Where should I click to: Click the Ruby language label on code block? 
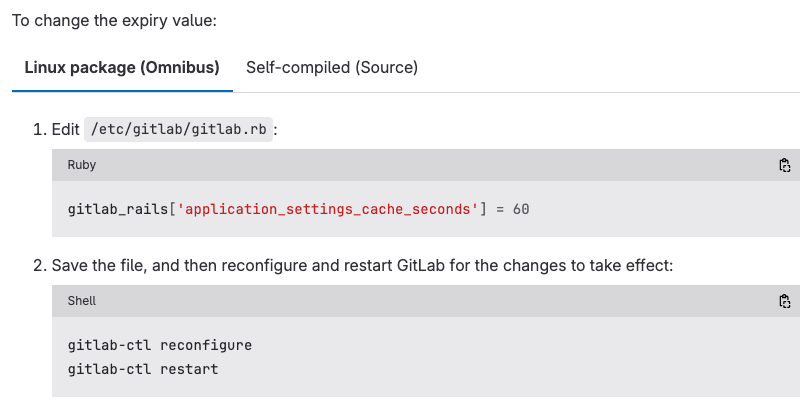coord(82,165)
